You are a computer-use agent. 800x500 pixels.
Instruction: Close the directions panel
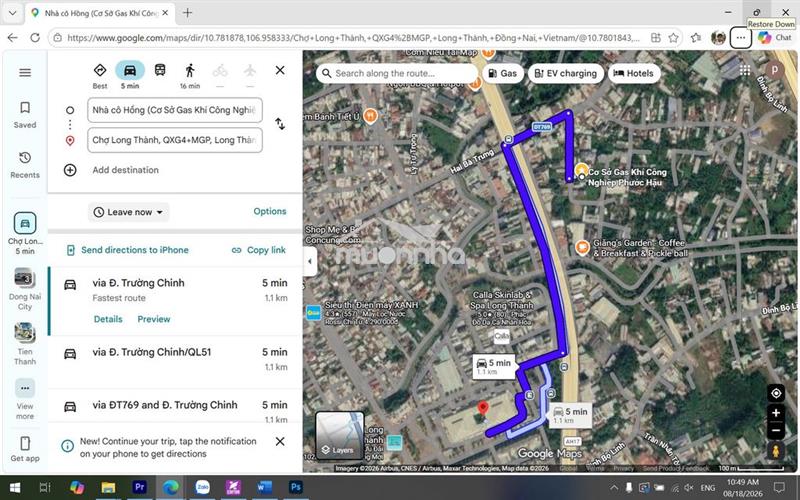280,70
